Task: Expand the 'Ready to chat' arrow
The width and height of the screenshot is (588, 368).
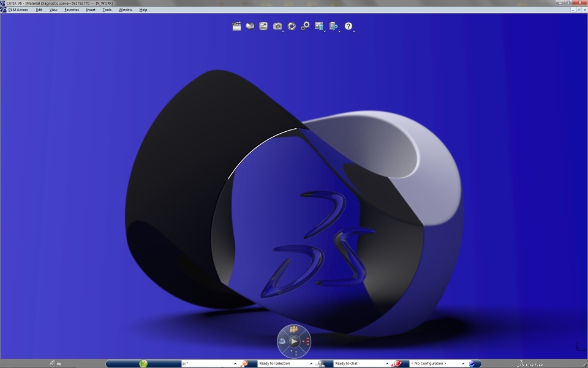Action: click(387, 364)
